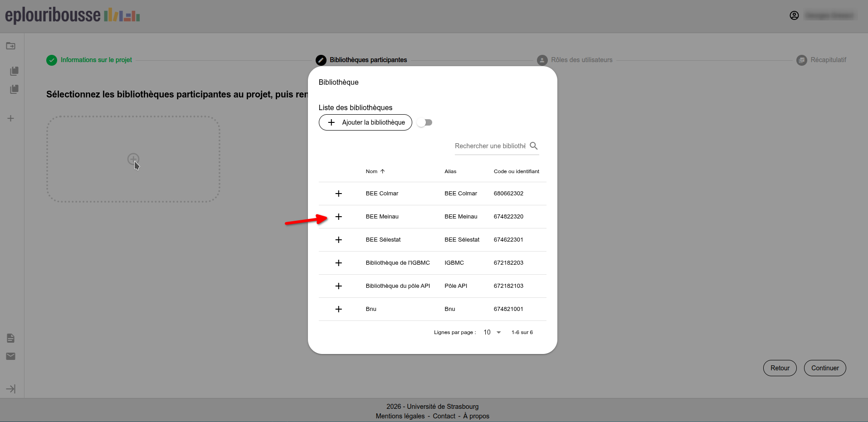Screen dimensions: 868x422
Task: Click the Retour button
Action: point(780,368)
